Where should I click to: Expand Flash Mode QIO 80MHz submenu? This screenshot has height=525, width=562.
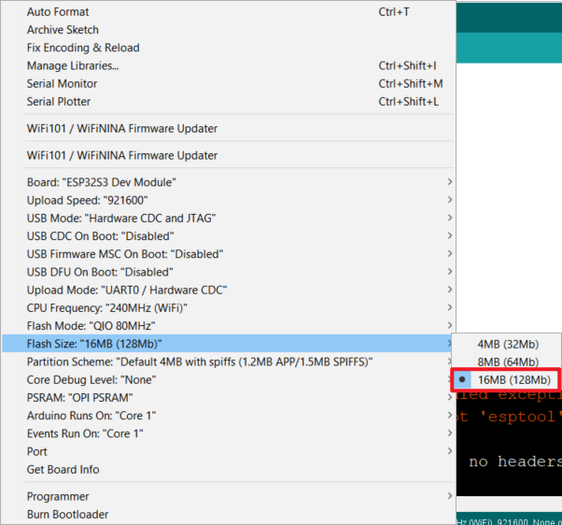229,325
